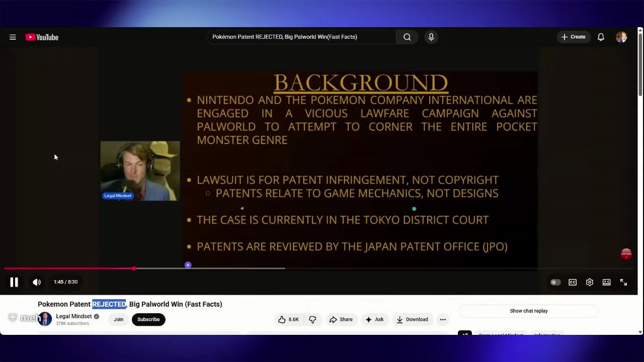644x362 pixels.
Task: Click the 1:45 / 8:30 time display
Action: (65, 282)
